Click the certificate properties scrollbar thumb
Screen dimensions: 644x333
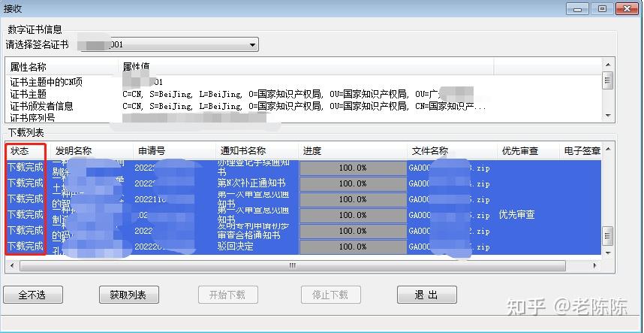[x=608, y=80]
